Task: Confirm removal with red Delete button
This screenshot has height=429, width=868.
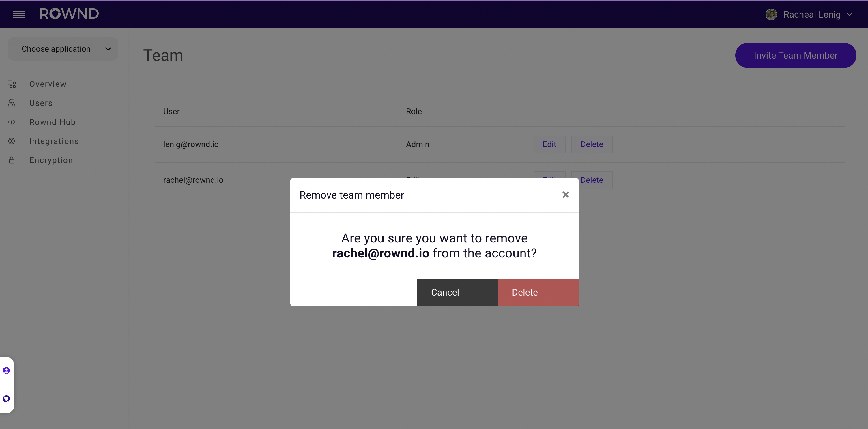Action: pos(538,292)
